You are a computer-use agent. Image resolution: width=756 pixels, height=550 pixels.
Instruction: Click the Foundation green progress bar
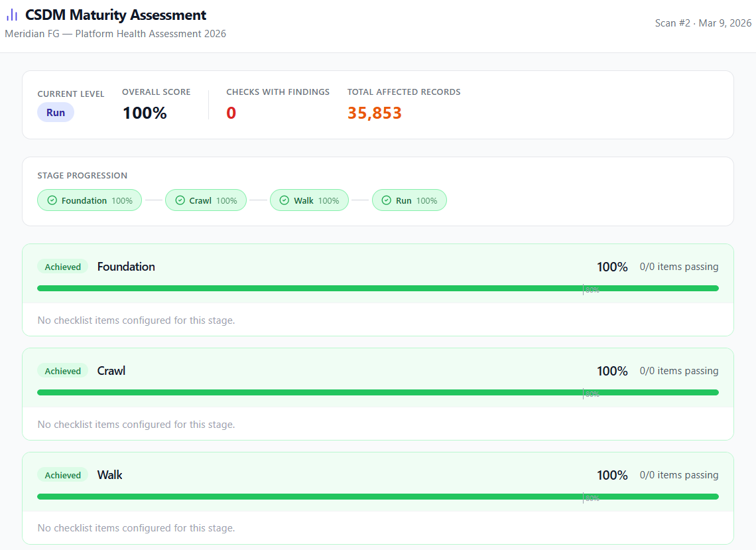coord(305,289)
